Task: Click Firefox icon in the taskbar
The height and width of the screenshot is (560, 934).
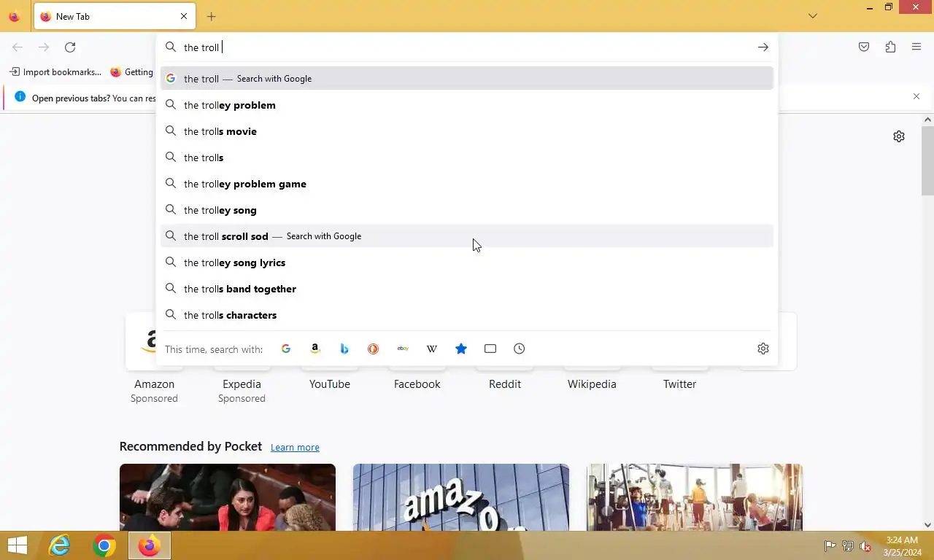Action: click(150, 545)
